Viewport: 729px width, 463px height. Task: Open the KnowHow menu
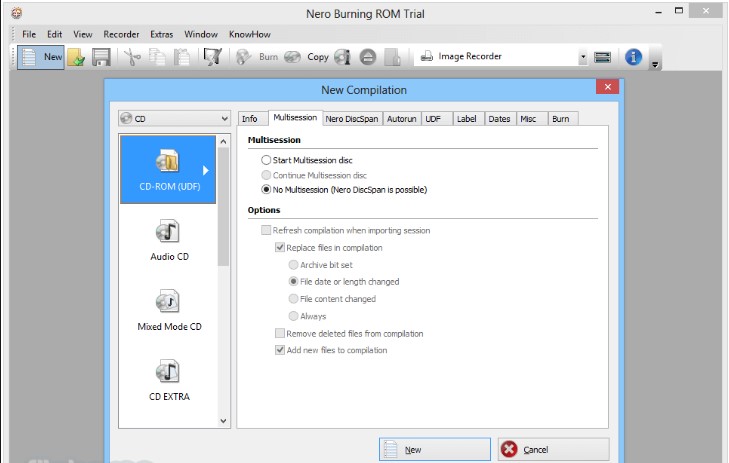coord(250,34)
